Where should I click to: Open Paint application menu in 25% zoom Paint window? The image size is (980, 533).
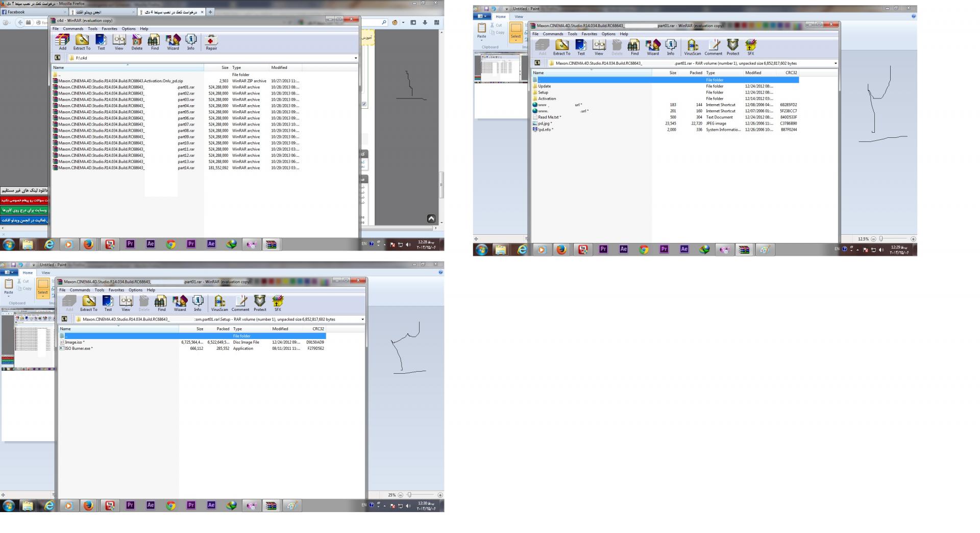[9, 273]
